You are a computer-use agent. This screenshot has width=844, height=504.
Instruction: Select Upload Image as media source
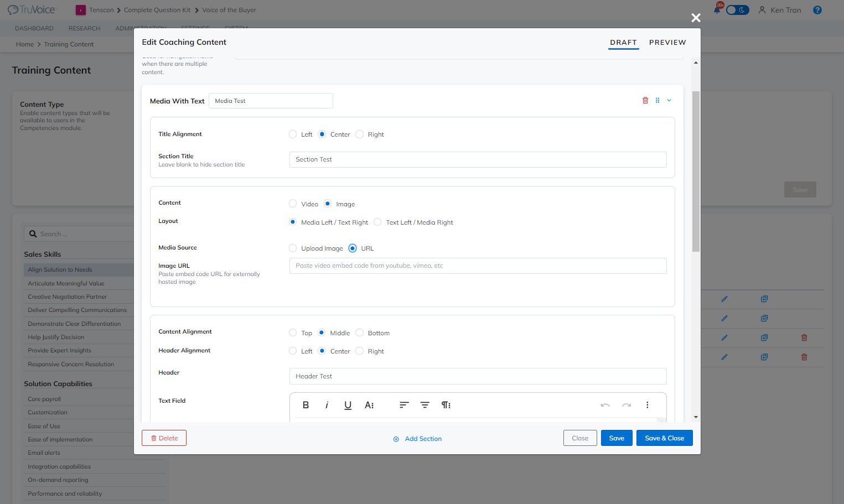[x=293, y=248]
